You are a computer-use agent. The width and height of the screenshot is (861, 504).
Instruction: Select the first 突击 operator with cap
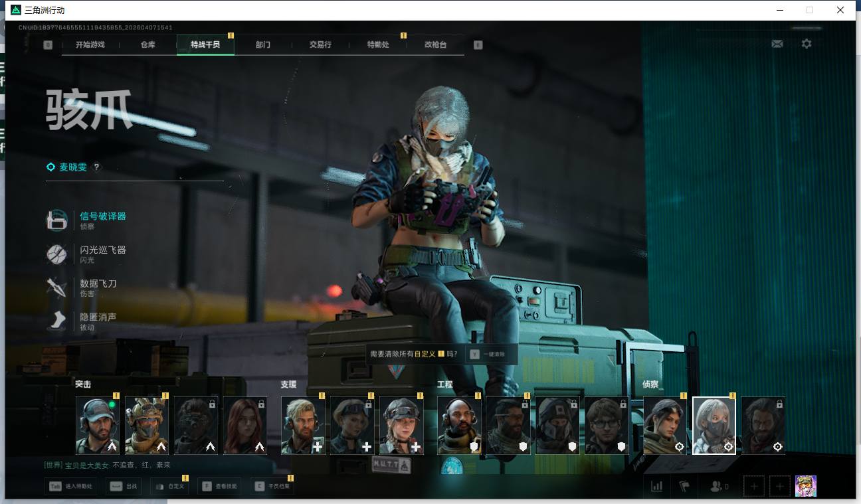click(x=98, y=426)
